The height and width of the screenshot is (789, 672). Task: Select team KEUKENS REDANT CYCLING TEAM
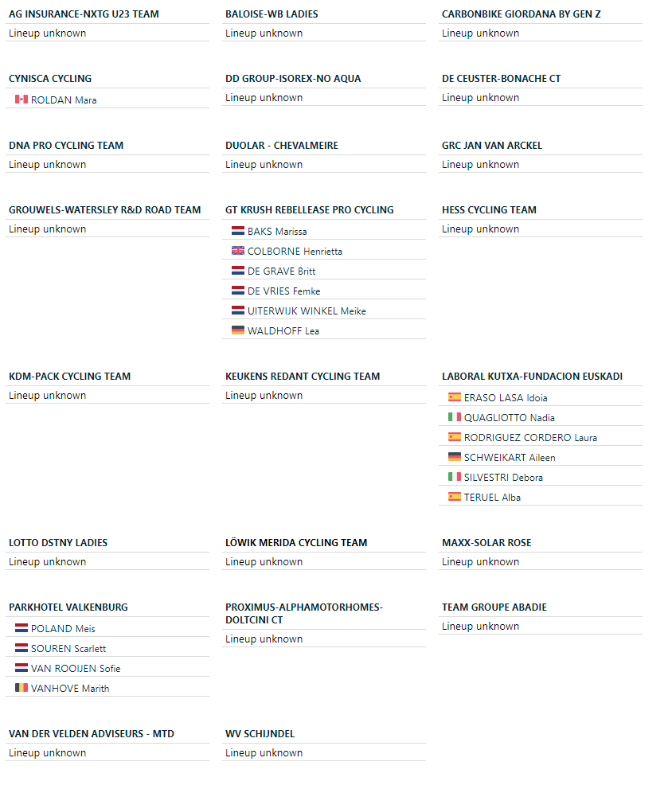[303, 377]
